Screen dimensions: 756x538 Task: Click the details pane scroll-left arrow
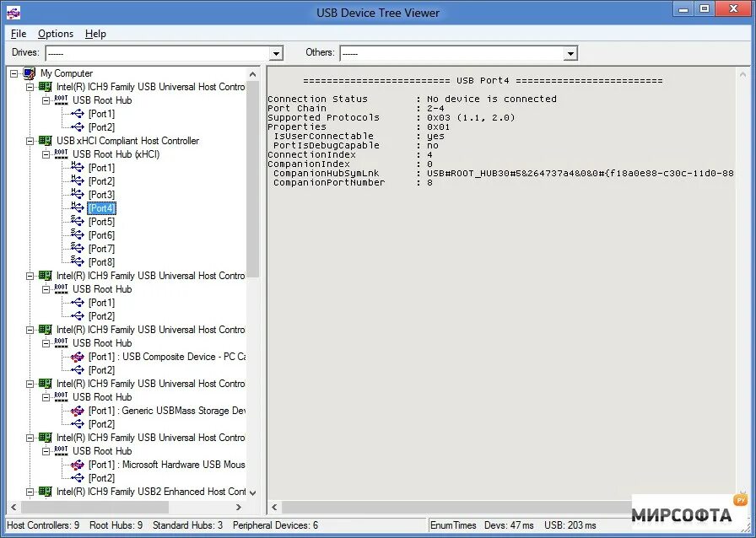coord(274,507)
